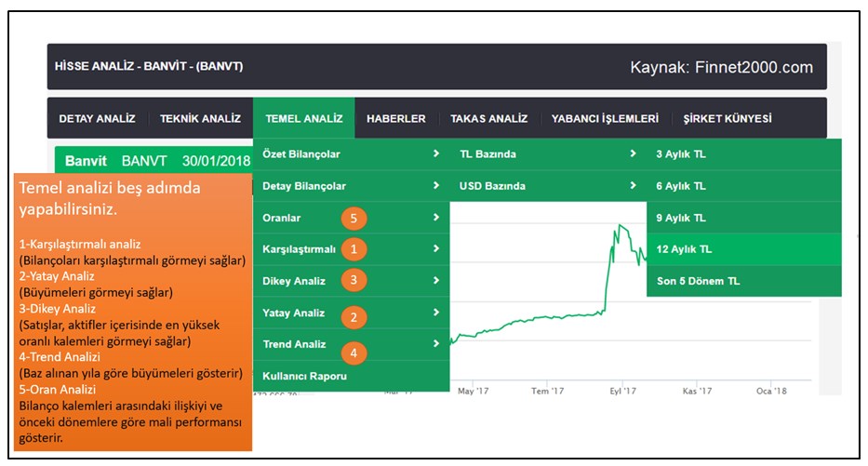Open Kullanıcı Raporu menu item
Viewport: 868px width, 466px height.
point(352,376)
